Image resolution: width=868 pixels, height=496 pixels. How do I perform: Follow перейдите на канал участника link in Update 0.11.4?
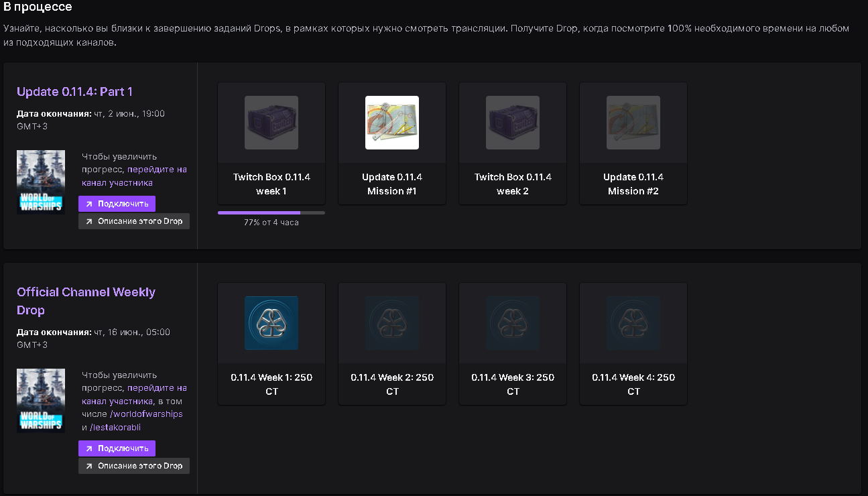point(135,176)
